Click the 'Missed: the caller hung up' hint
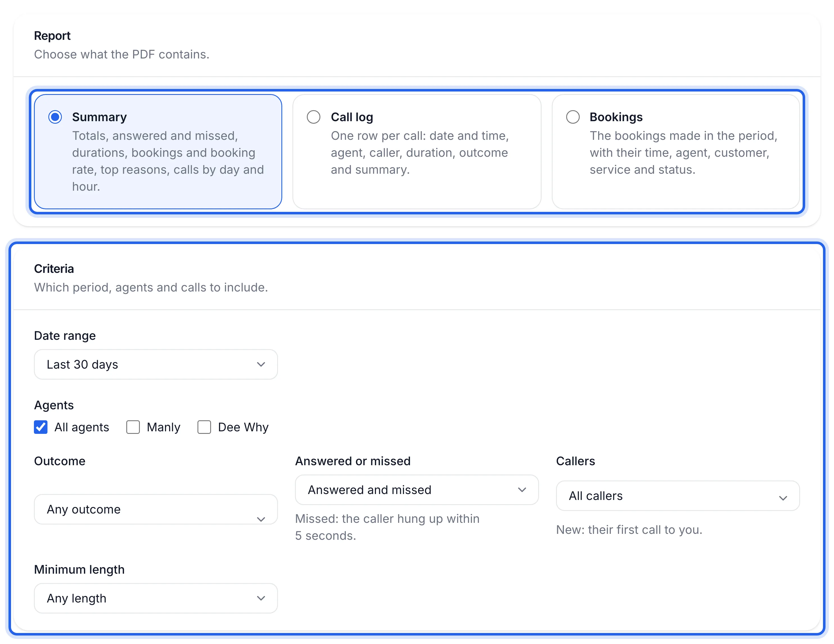Screen dimensions: 834x644 pyautogui.click(x=387, y=527)
